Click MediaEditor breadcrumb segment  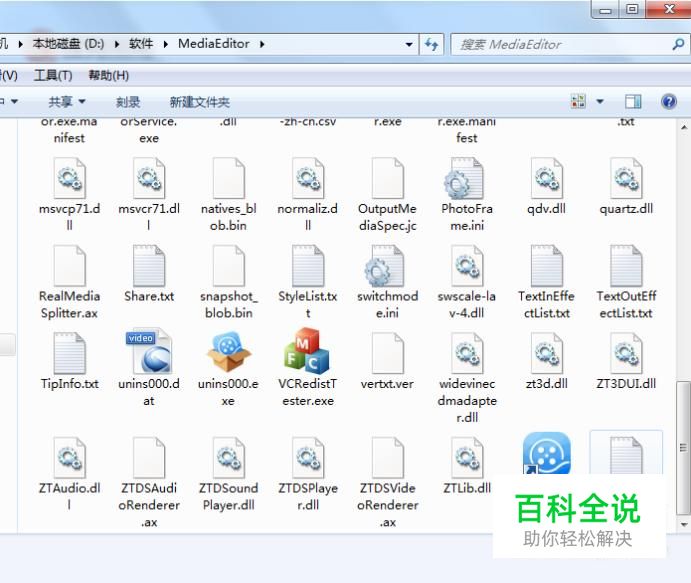tap(214, 44)
